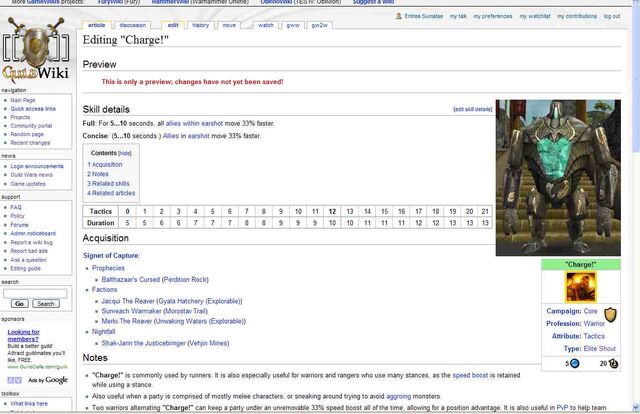Open the Signet of Capture link
The height and width of the screenshot is (414, 640).
tap(111, 256)
